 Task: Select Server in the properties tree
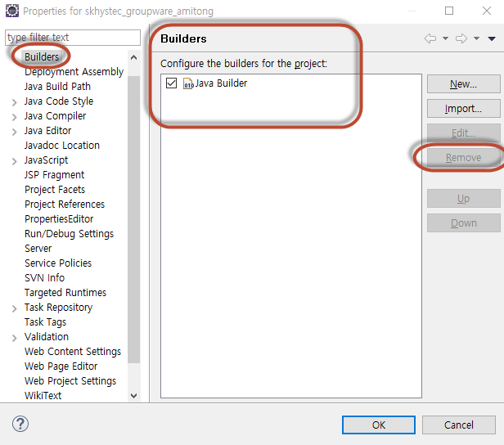pos(38,249)
